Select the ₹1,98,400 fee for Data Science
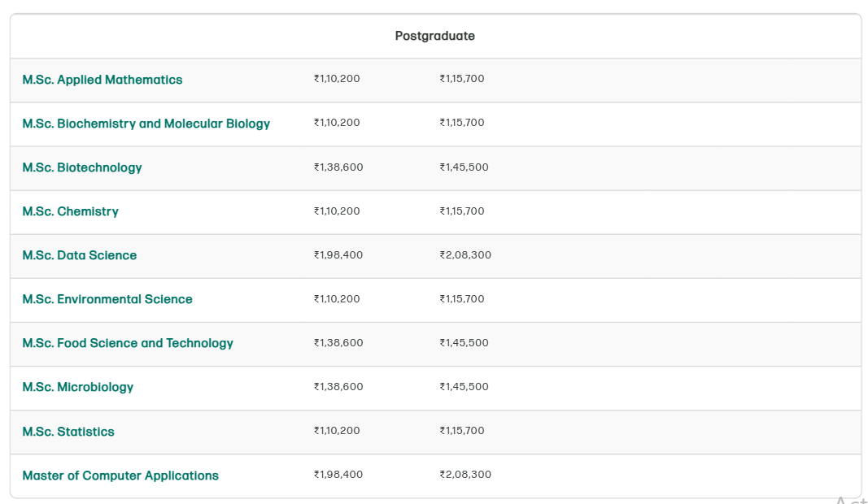Screen dimensions: 868x504 (337, 255)
